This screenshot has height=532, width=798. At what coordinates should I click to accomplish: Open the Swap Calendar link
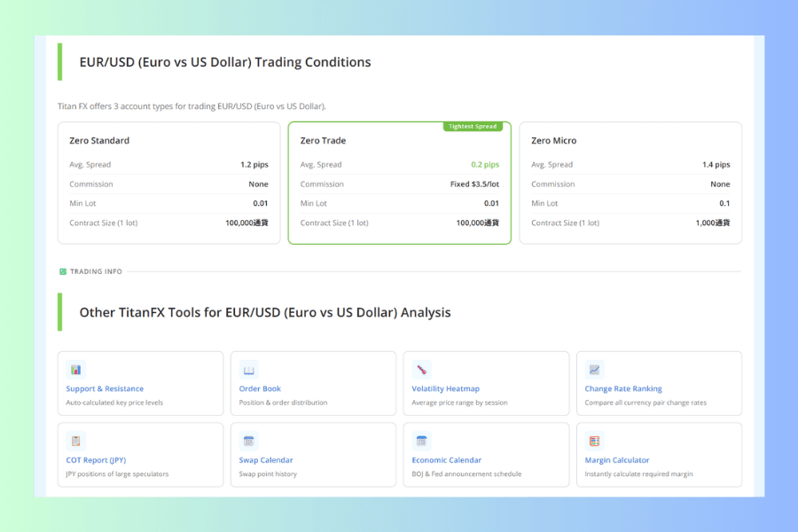(x=266, y=459)
